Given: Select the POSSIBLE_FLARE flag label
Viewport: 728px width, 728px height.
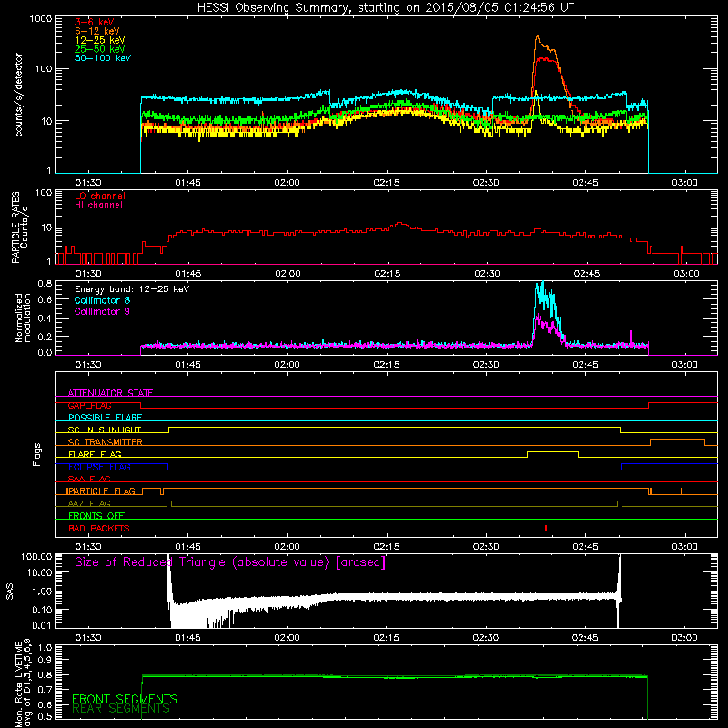Looking at the screenshot, I should 105,418.
